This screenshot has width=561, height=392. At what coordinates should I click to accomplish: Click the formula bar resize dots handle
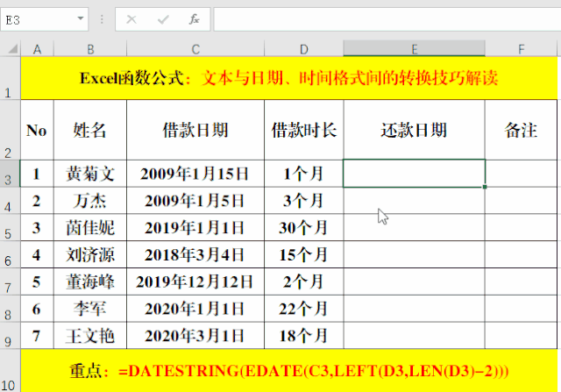point(102,19)
